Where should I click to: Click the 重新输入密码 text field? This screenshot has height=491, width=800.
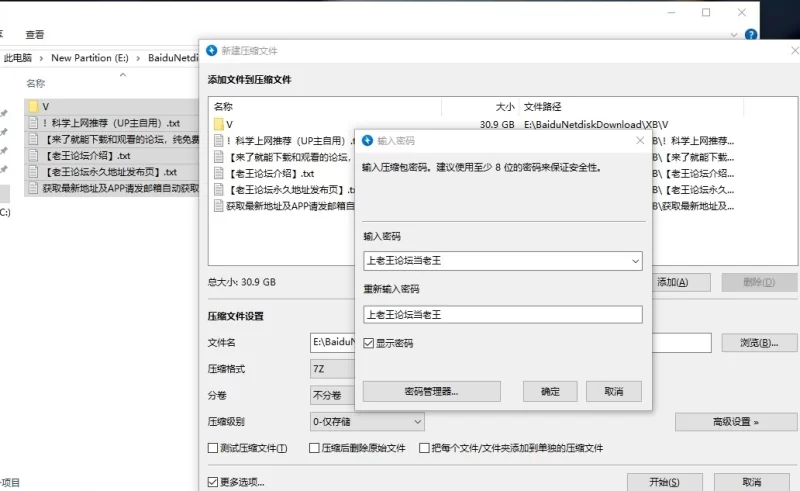pyautogui.click(x=502, y=314)
